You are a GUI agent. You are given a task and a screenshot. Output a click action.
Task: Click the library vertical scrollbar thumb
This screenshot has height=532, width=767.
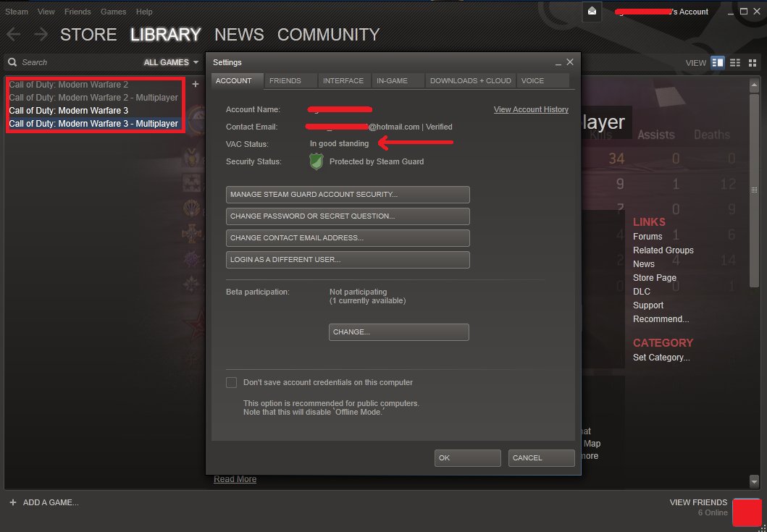754,190
